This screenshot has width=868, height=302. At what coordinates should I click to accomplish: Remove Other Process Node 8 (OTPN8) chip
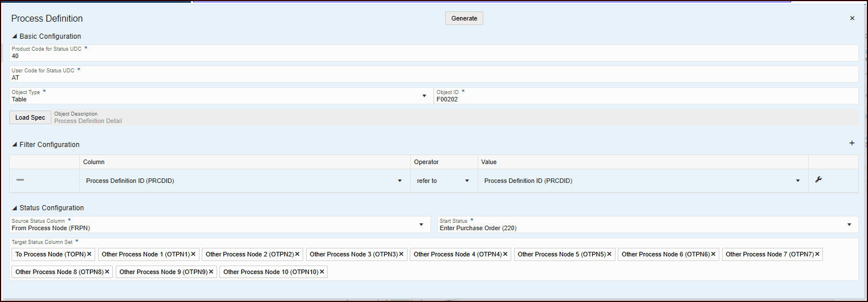tap(107, 272)
